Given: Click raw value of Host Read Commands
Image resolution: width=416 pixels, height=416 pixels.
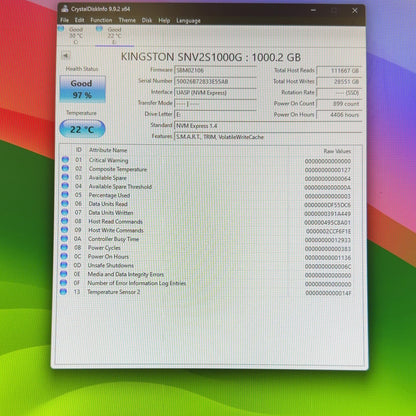Looking at the screenshot, I should point(327,222).
